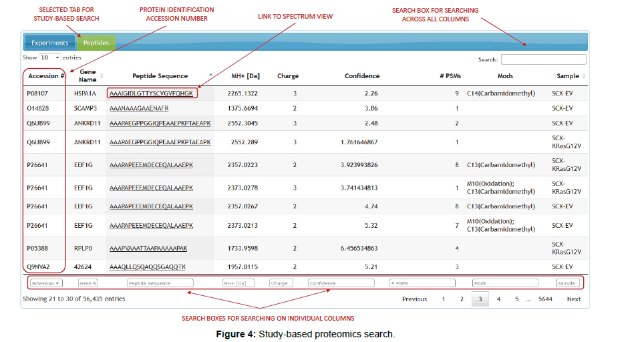Open the entries-per-page dropdown
Screen dimensions: 644x342
[50, 58]
